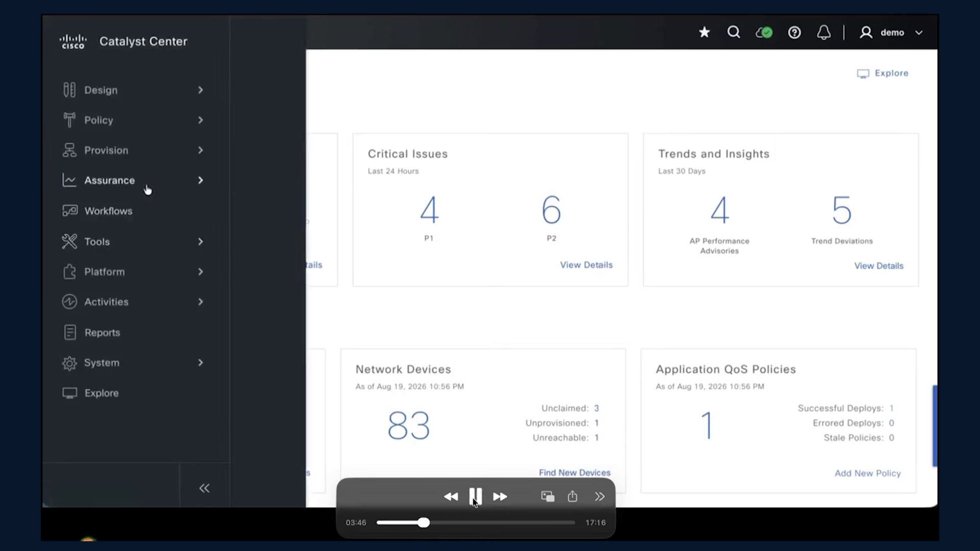Click the Design menu icon

tap(69, 90)
